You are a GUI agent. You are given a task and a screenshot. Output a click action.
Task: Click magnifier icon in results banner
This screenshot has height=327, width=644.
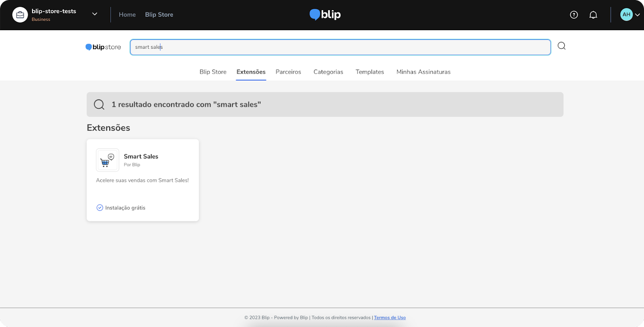99,105
